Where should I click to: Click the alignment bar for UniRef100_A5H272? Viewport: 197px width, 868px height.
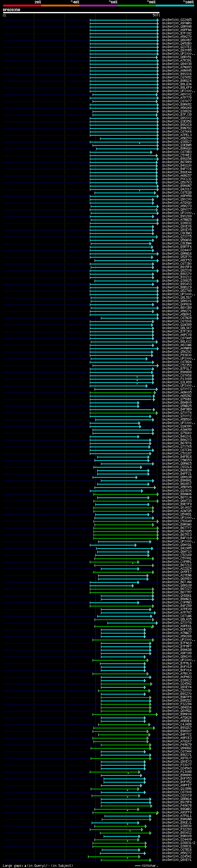(x=123, y=853)
